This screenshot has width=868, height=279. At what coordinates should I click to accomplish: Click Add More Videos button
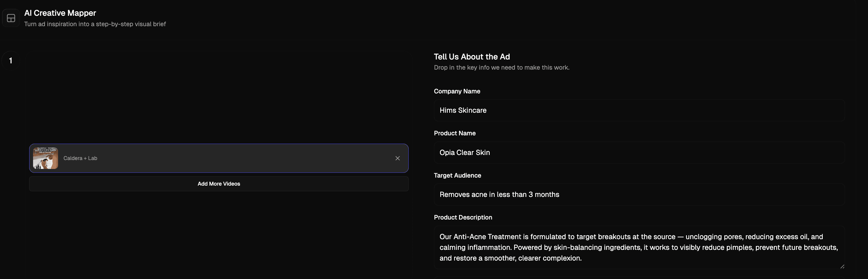[219, 184]
